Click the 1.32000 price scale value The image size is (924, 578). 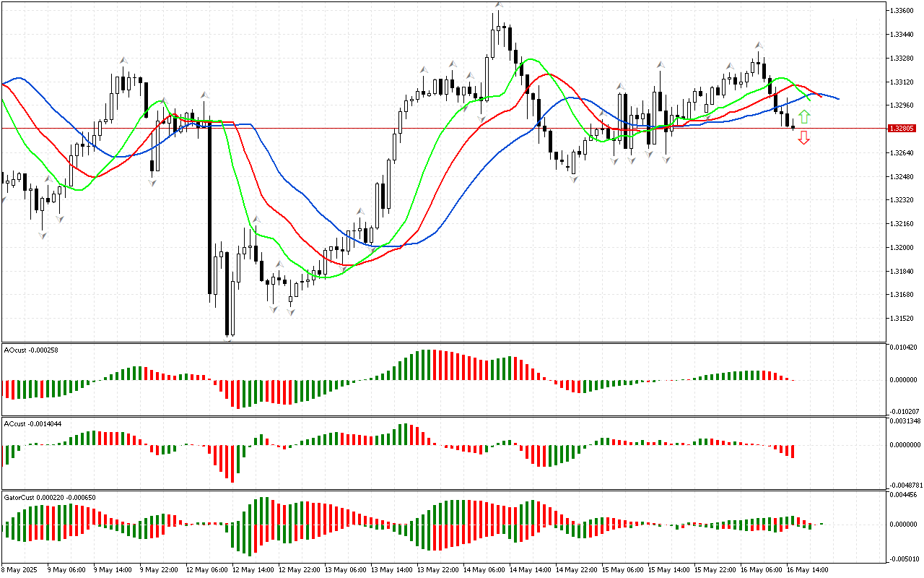[903, 247]
